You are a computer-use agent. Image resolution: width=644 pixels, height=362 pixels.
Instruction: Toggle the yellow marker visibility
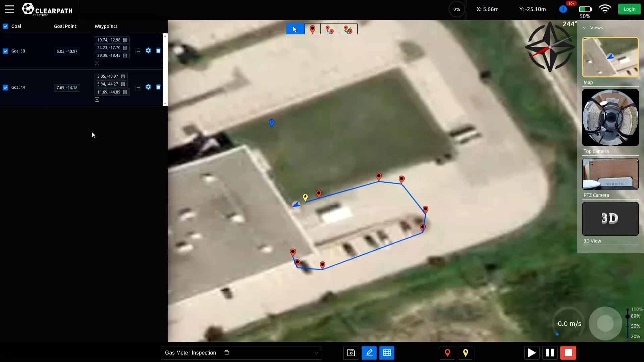pyautogui.click(x=466, y=353)
